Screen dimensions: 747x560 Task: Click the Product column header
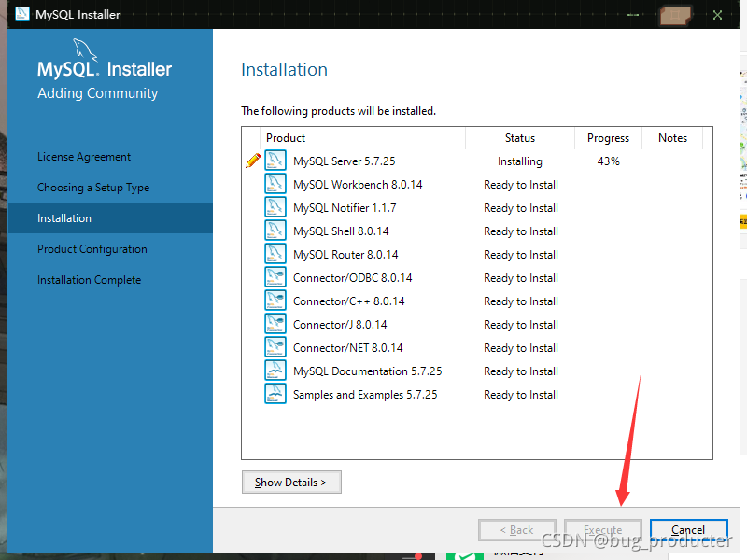pos(362,138)
